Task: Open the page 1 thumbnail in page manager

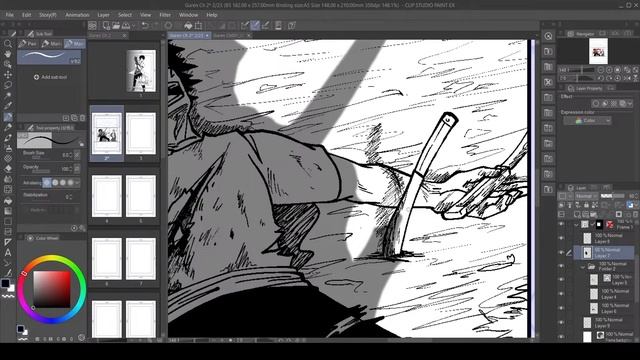Action: pos(141,71)
